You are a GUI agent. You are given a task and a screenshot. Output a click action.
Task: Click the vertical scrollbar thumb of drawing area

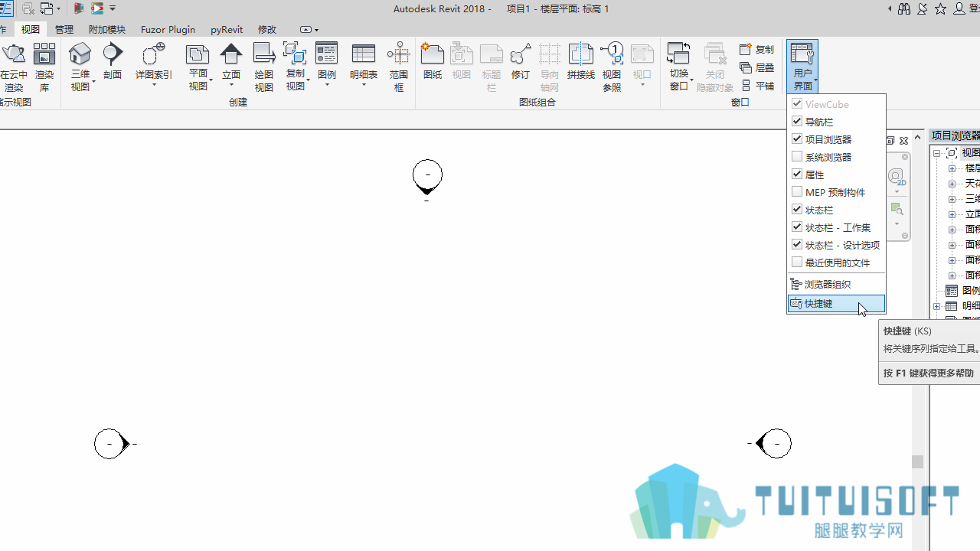click(917, 461)
